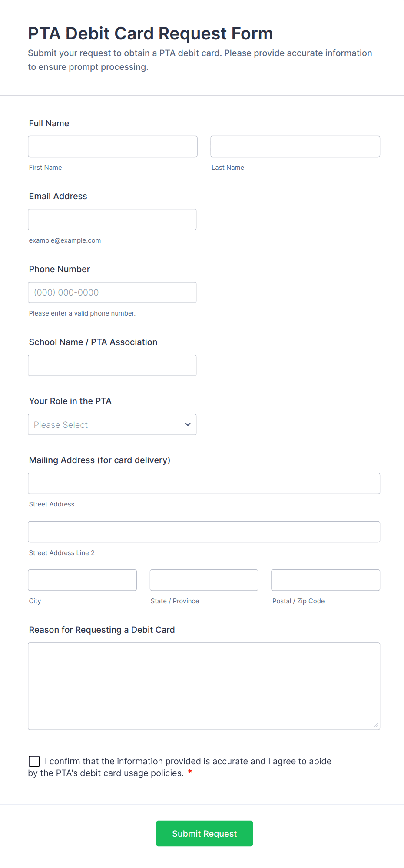Click the PTA Debit Card Request Form heading
This screenshot has width=404, height=868.
pos(150,33)
